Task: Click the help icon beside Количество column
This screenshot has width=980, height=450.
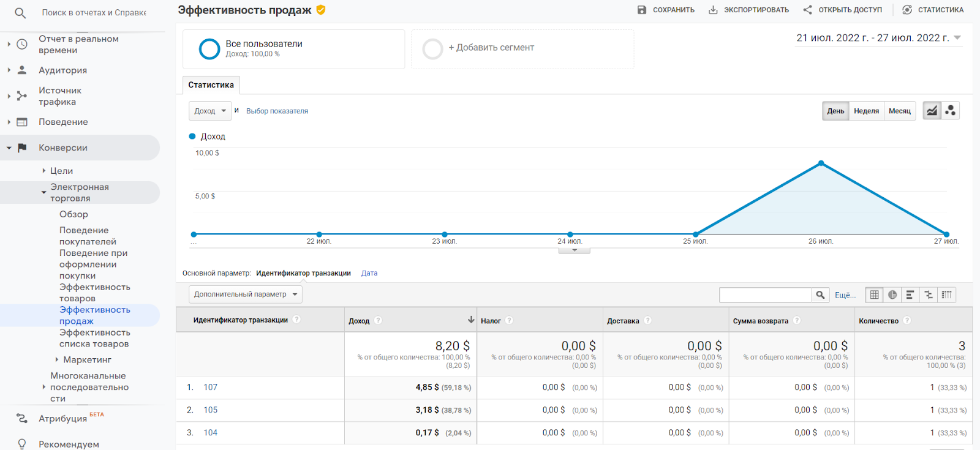Action: 907,320
